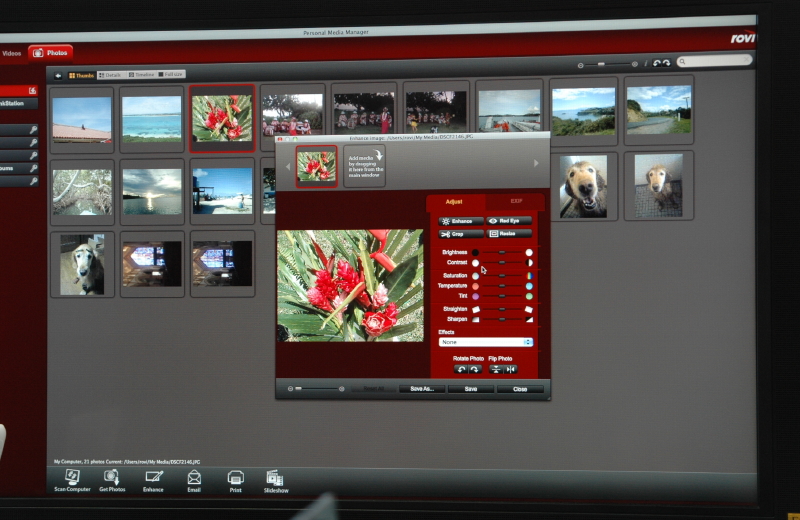The height and width of the screenshot is (520, 800).
Task: Click the 'Add media by dropping it here' placeholder
Action: pyautogui.click(x=364, y=166)
